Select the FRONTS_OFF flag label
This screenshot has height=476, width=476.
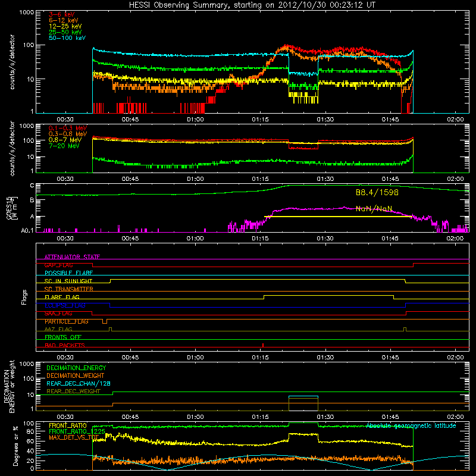coord(63,337)
